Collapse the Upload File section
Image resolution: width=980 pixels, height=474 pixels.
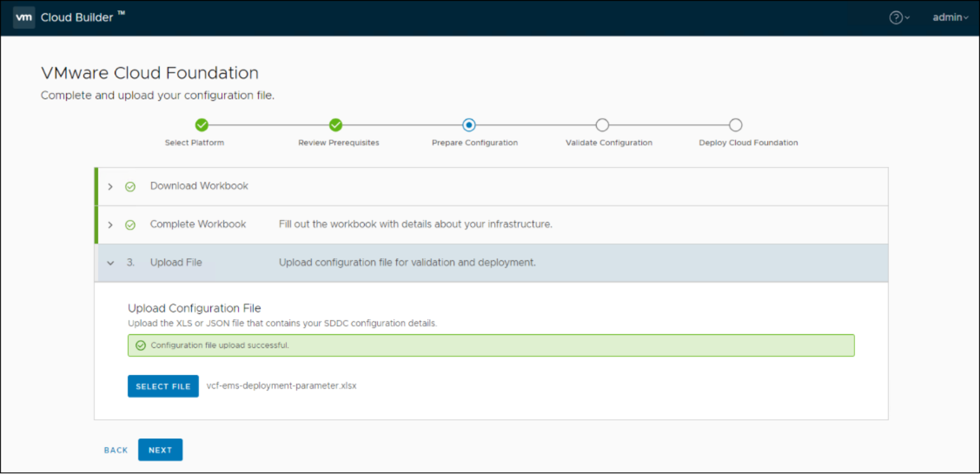click(x=110, y=263)
